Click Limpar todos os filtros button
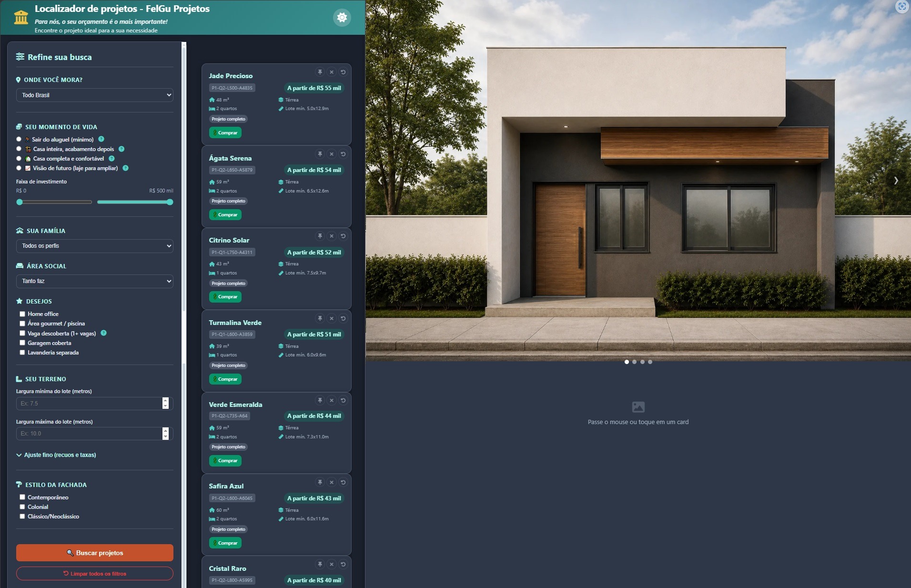The height and width of the screenshot is (588, 911). 95,573
